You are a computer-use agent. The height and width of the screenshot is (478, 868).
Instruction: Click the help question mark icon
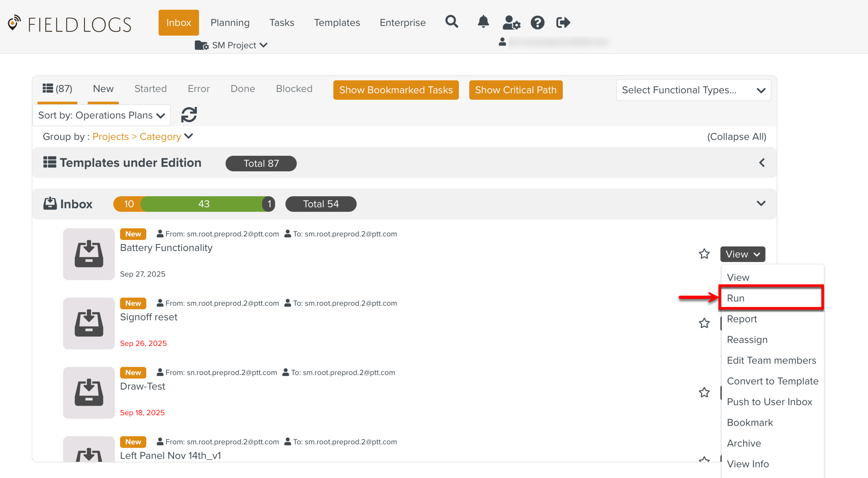tap(537, 23)
